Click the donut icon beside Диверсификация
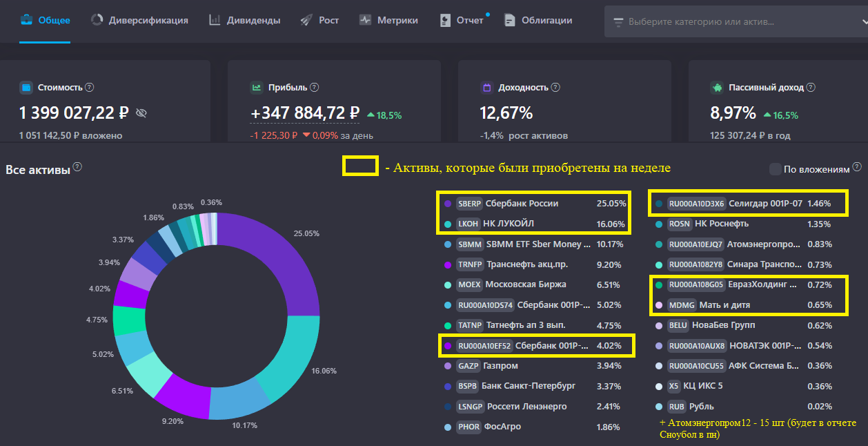Viewport: 868px width, 446px height. [97, 20]
